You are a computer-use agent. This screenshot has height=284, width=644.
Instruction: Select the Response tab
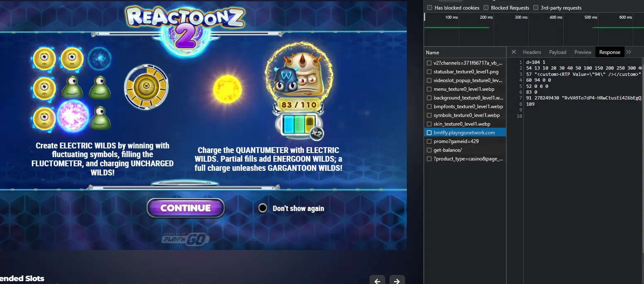pos(610,52)
